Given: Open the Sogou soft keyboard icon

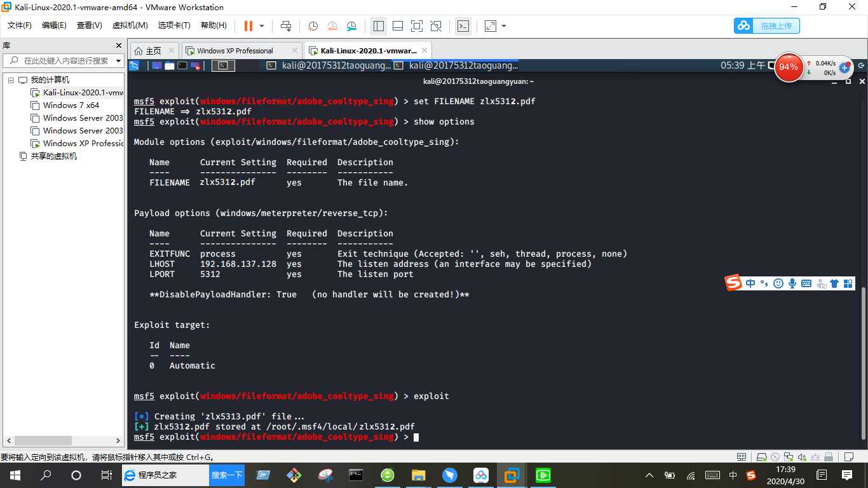Looking at the screenshot, I should coord(806,283).
